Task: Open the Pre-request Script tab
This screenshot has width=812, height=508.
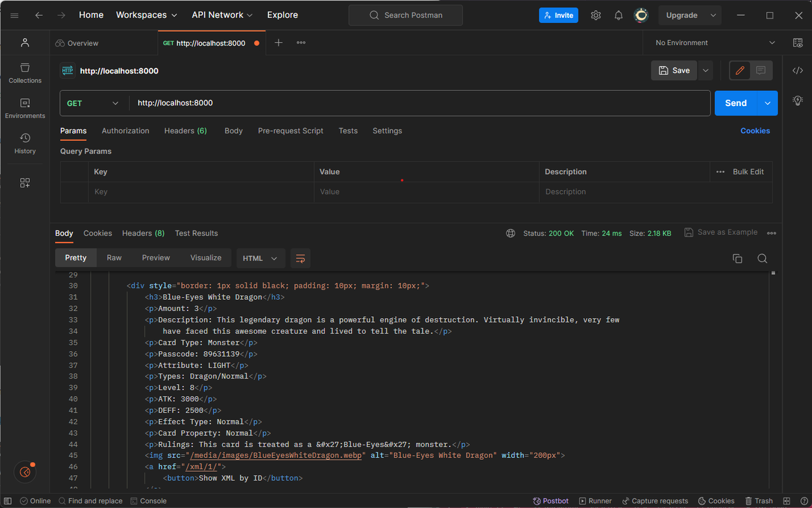Action: 291,131
